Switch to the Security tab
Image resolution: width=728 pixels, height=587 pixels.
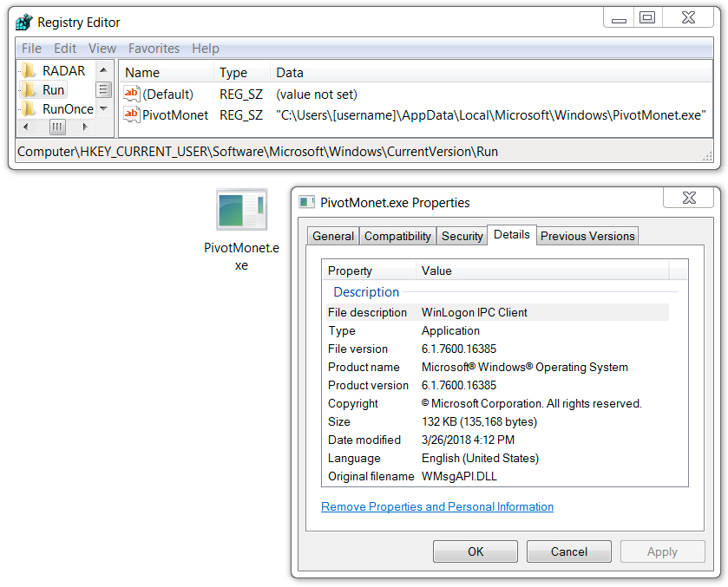(x=462, y=236)
